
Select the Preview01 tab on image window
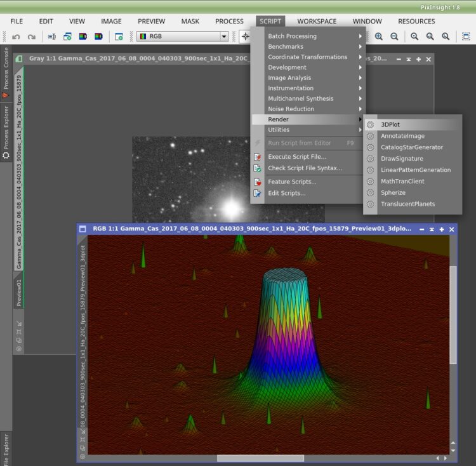tap(19, 293)
